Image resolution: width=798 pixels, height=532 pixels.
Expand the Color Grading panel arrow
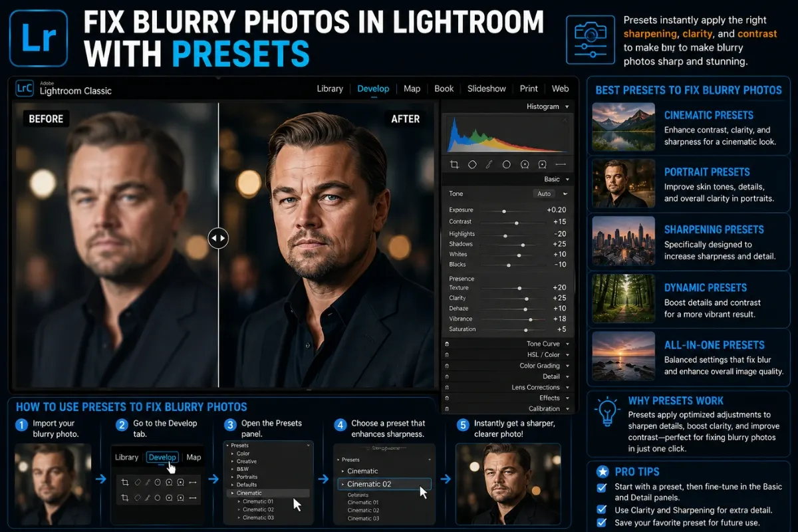[567, 366]
